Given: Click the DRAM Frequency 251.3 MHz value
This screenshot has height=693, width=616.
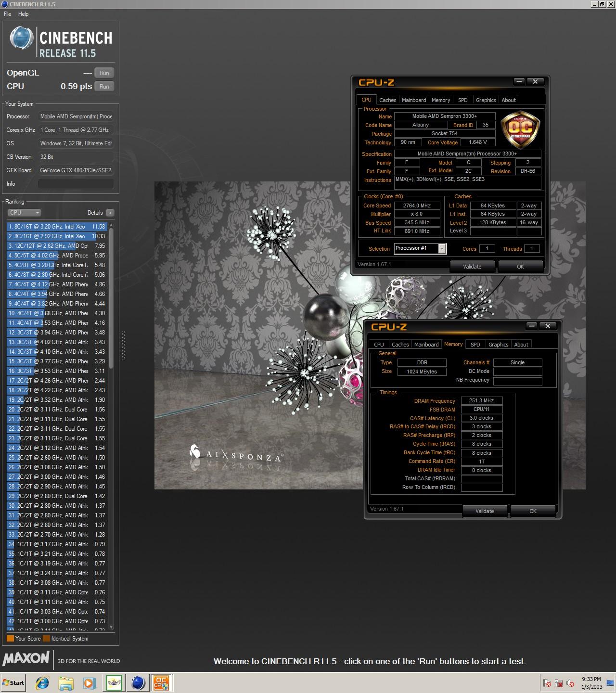Looking at the screenshot, I should point(481,400).
